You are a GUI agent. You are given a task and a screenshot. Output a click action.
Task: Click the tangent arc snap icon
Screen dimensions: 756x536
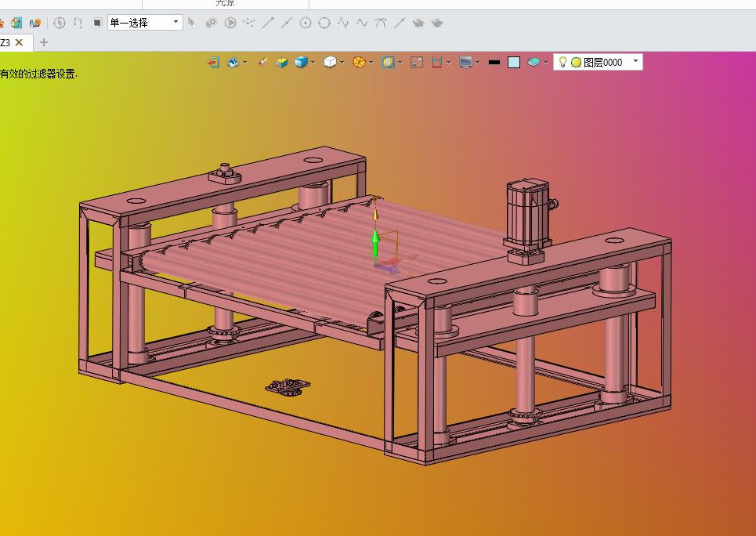tap(381, 23)
